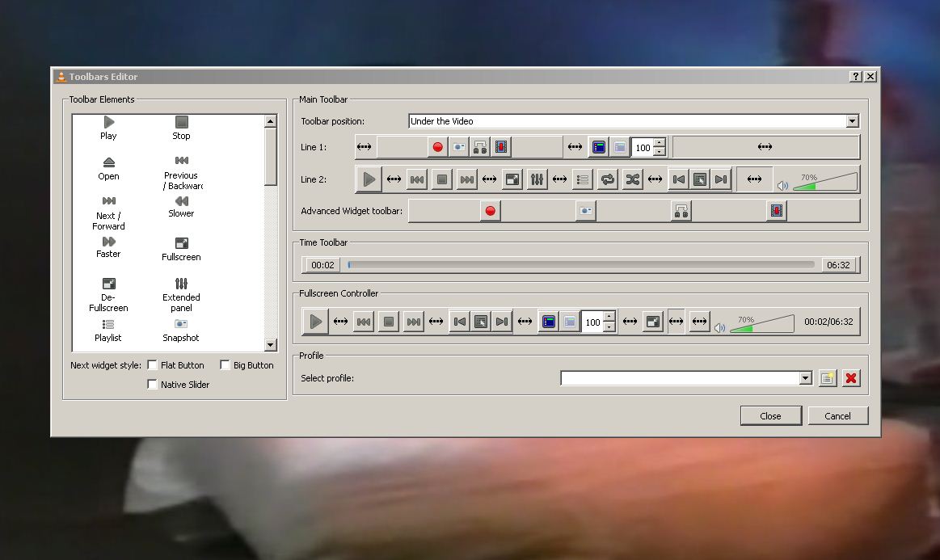
Task: Click the red X to delete the profile
Action: [x=850, y=377]
